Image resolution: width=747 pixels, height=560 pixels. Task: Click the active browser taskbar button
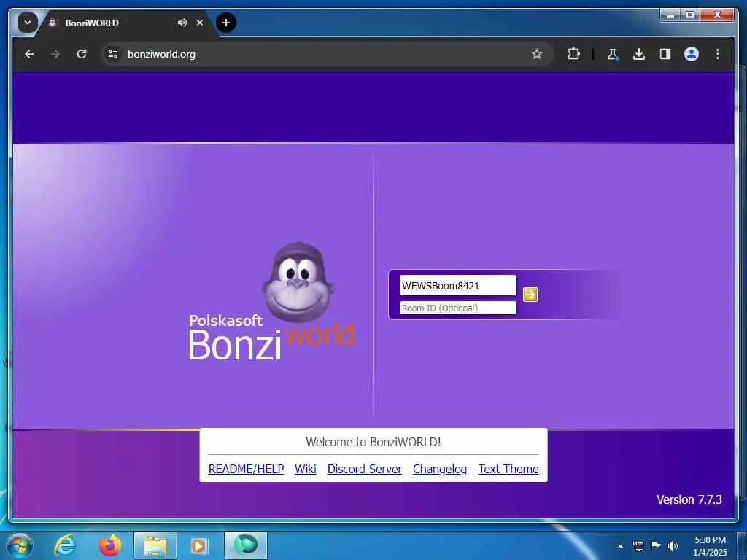[x=246, y=545]
